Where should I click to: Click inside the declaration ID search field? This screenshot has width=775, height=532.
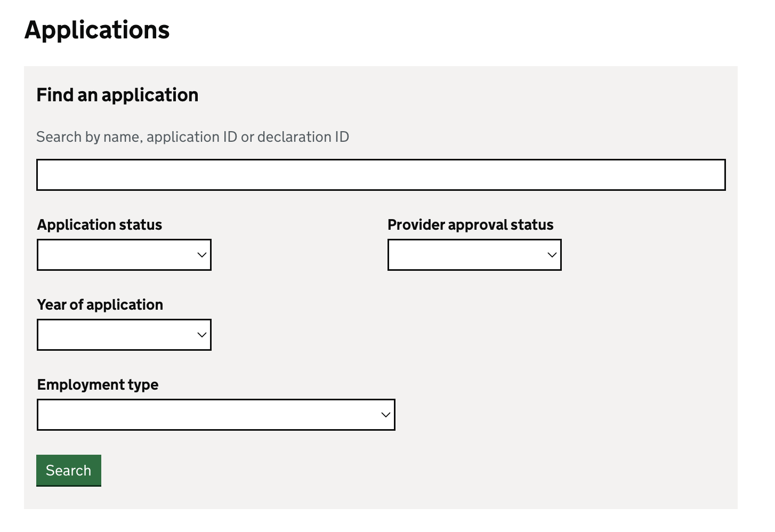(381, 174)
